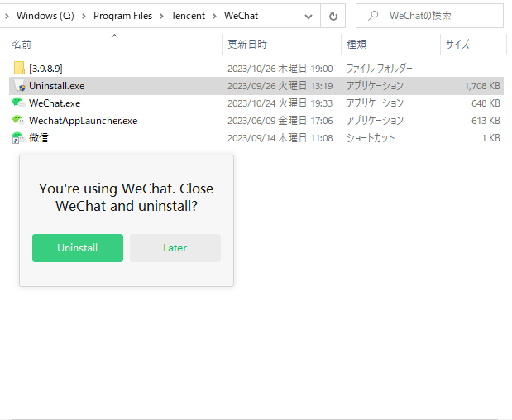Refresh the WeChat folder view
The width and height of the screenshot is (512, 420).
(x=333, y=16)
